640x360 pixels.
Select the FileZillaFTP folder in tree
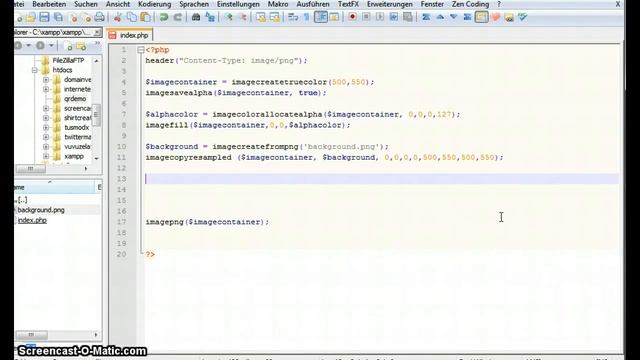68,60
